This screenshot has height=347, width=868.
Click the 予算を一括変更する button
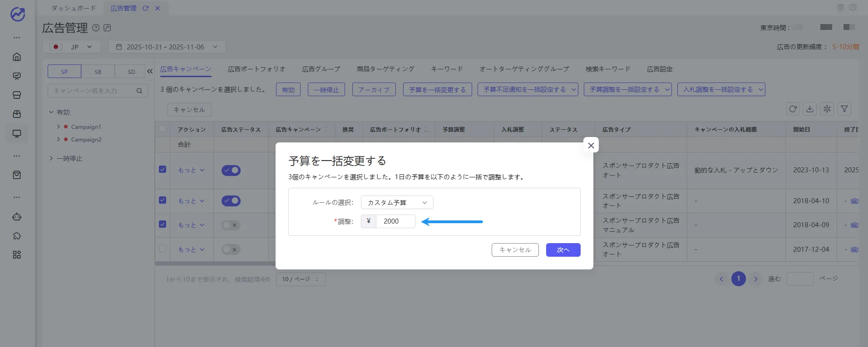(x=438, y=89)
